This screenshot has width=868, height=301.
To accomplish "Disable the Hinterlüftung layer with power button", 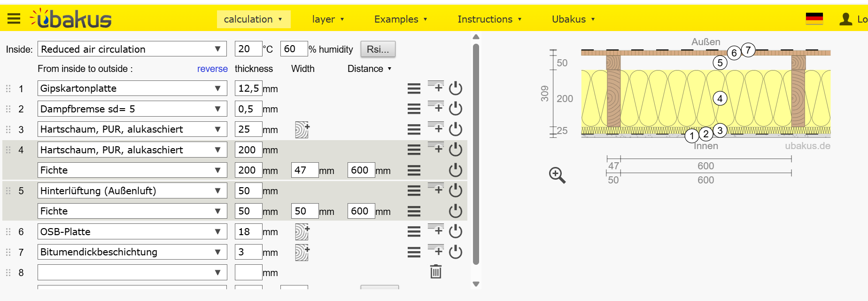I will (x=455, y=190).
